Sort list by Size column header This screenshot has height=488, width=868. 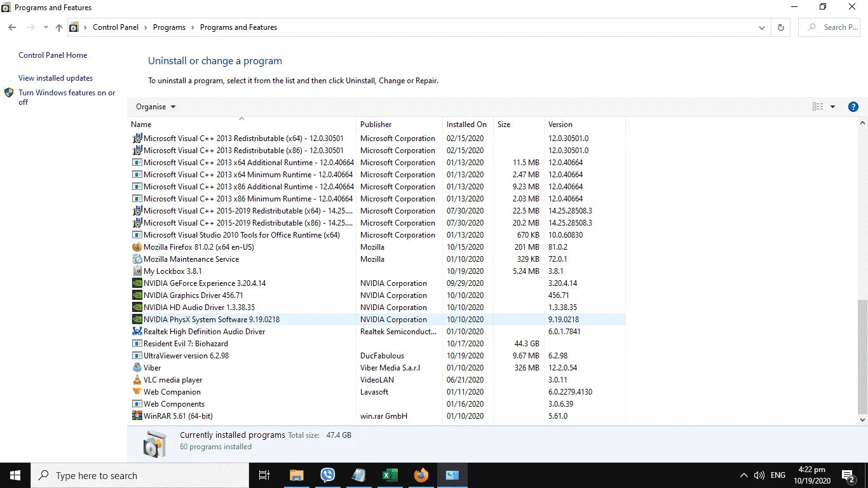519,125
